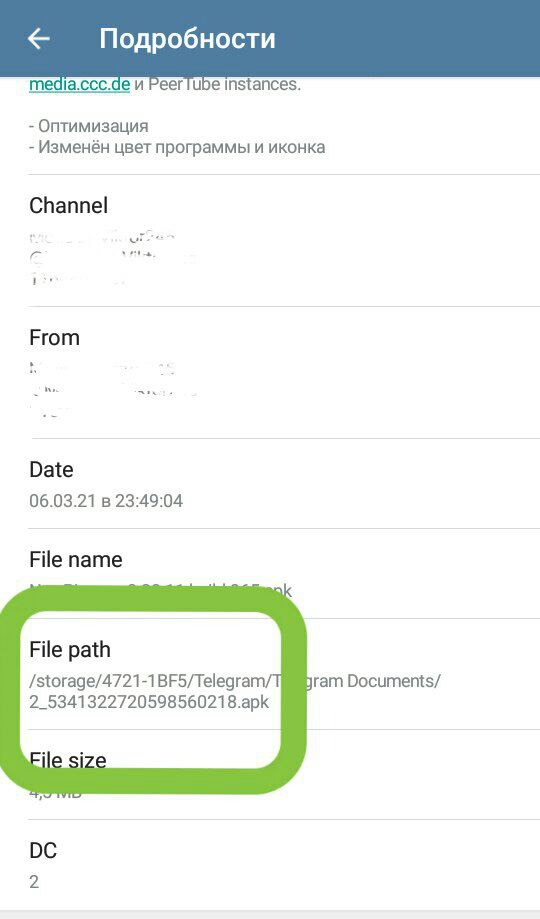Image resolution: width=540 pixels, height=919 pixels.
Task: Select the DC value 2
Action: [x=34, y=882]
